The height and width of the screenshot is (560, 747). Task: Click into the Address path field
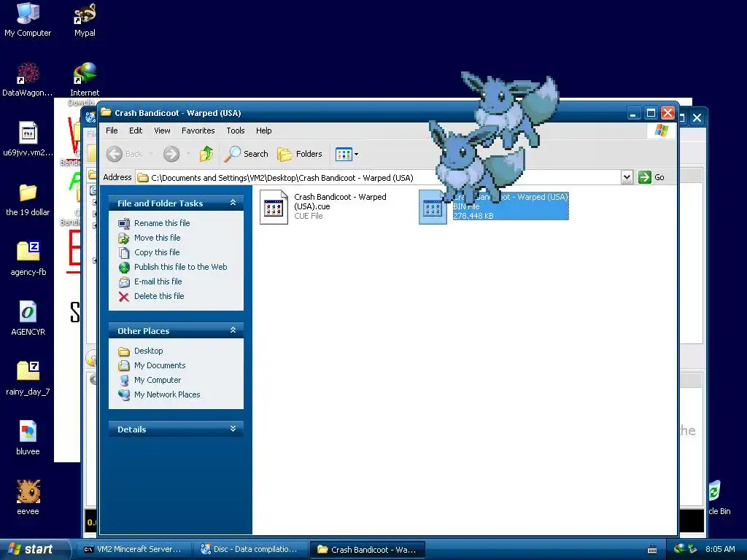click(379, 178)
